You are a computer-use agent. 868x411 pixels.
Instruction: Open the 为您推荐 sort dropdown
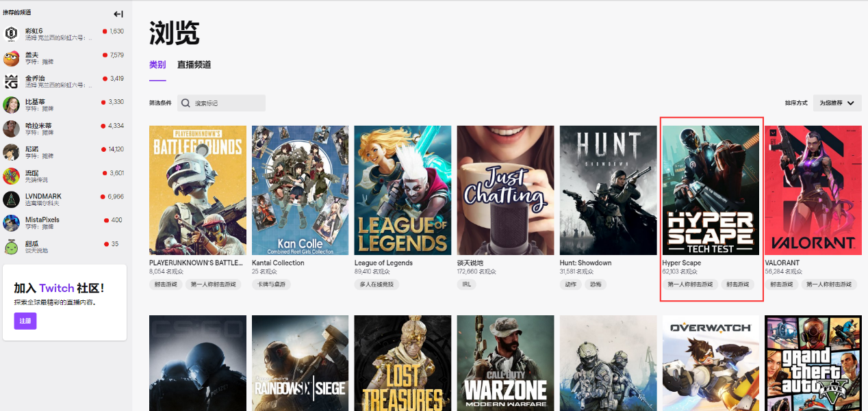pos(837,103)
